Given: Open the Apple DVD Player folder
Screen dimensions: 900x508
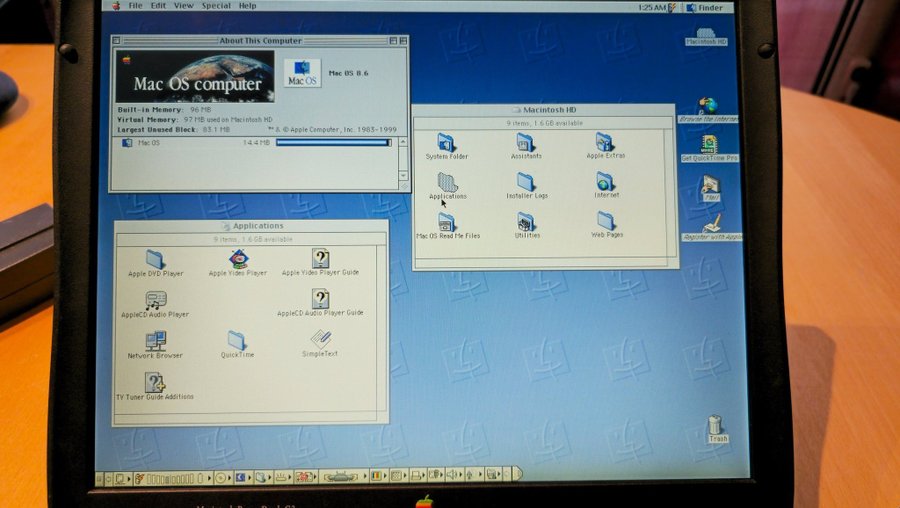Looking at the screenshot, I should [x=155, y=260].
